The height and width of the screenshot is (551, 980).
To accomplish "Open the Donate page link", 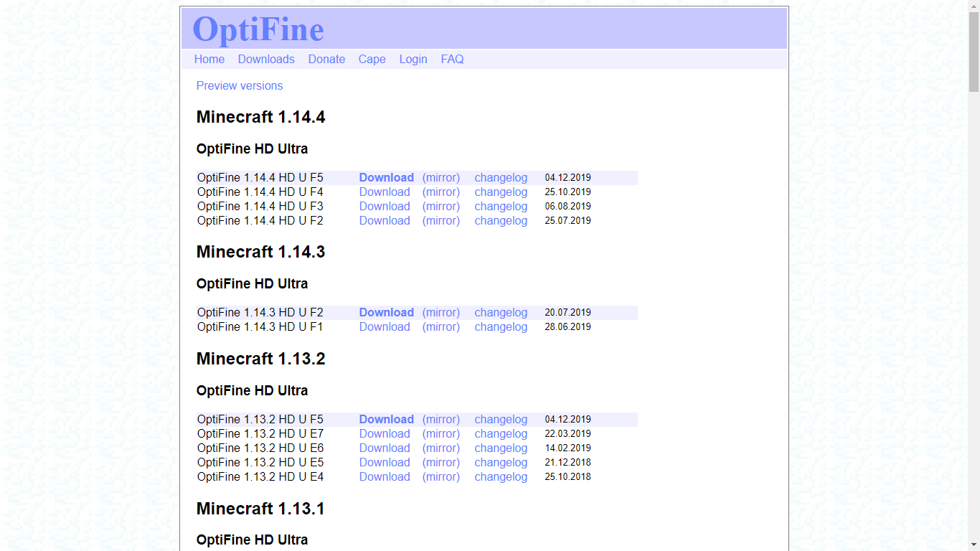I will pyautogui.click(x=326, y=60).
